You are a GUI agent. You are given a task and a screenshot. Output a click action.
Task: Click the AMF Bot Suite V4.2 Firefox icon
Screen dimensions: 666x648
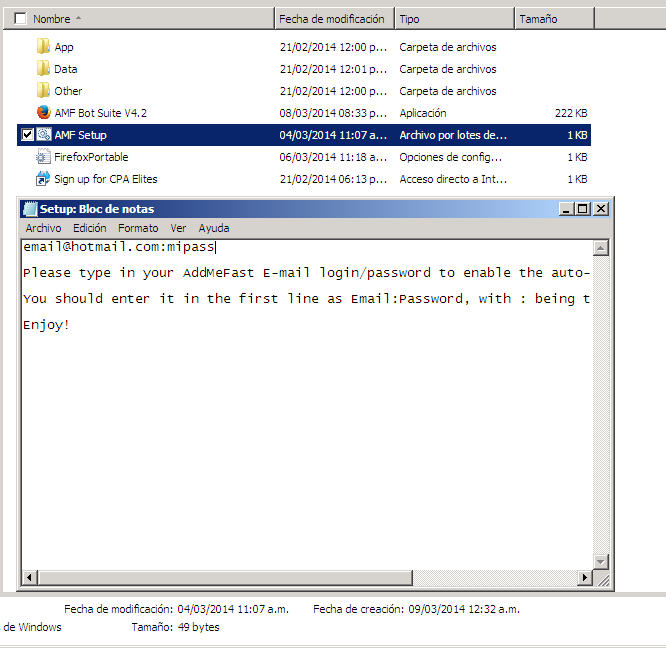(x=43, y=113)
